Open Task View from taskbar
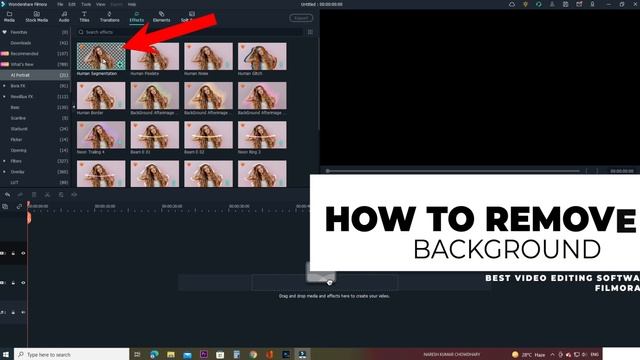The width and height of the screenshot is (640, 360). click(137, 354)
